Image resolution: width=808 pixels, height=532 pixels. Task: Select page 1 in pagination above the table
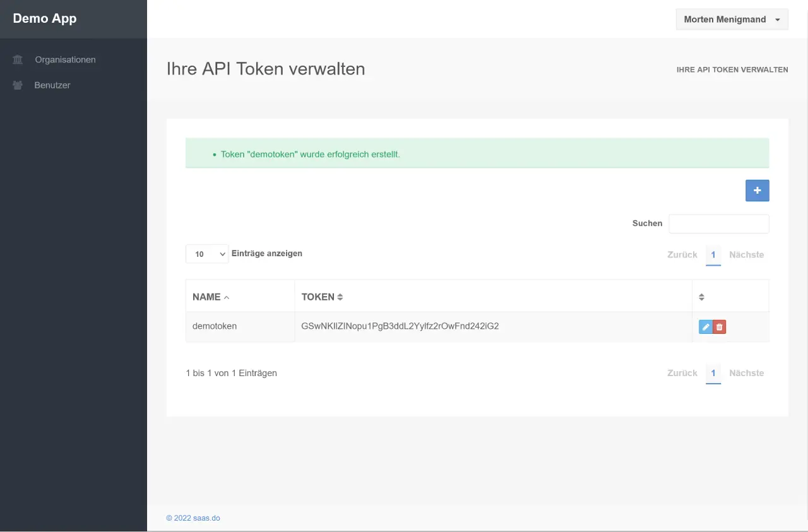tap(713, 255)
